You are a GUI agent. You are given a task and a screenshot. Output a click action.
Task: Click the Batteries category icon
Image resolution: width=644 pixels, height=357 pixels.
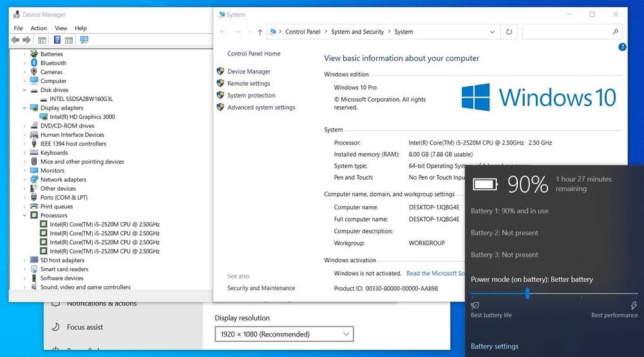[x=34, y=54]
